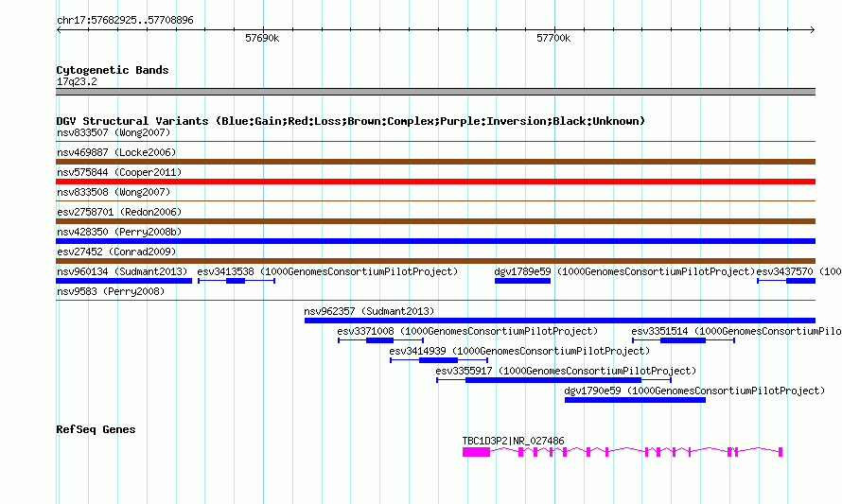This screenshot has width=842, height=504.
Task: Click the blue esv3355917 variant glyph
Action: [x=553, y=380]
